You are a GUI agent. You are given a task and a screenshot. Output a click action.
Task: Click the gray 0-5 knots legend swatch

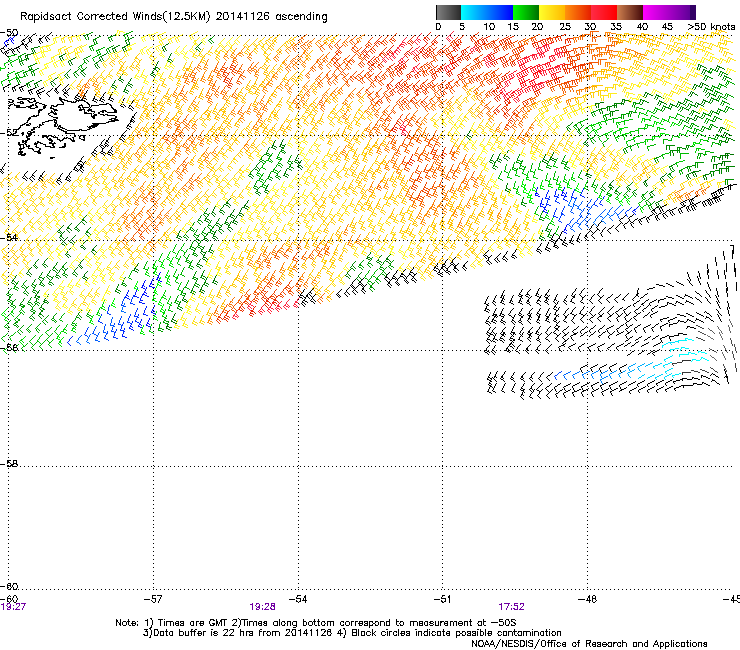[448, 12]
